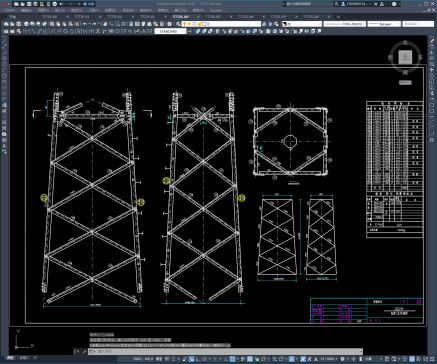Open Autodesk App Store cart icon

[x=376, y=4]
